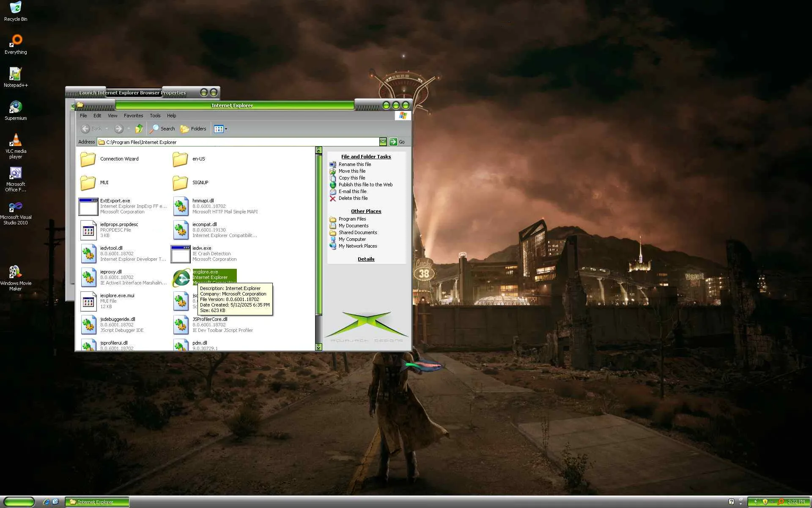This screenshot has width=812, height=508.
Task: Open the Search toolbar button
Action: click(x=162, y=129)
